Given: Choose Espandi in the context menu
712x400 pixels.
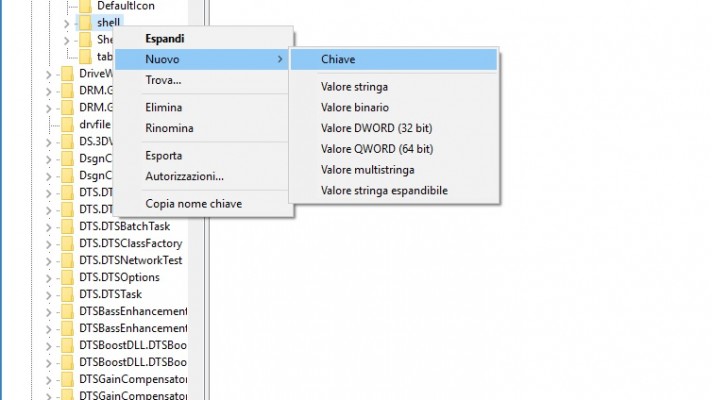Looking at the screenshot, I should click(x=202, y=39).
